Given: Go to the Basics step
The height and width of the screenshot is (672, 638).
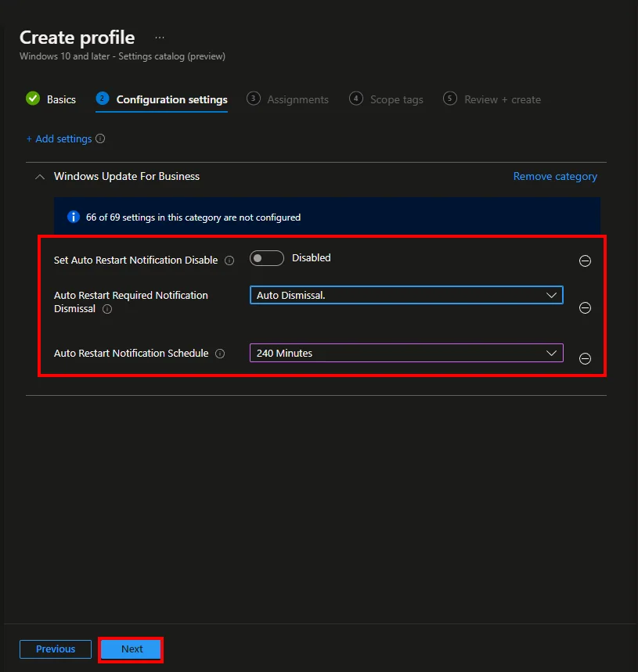Looking at the screenshot, I should [51, 99].
